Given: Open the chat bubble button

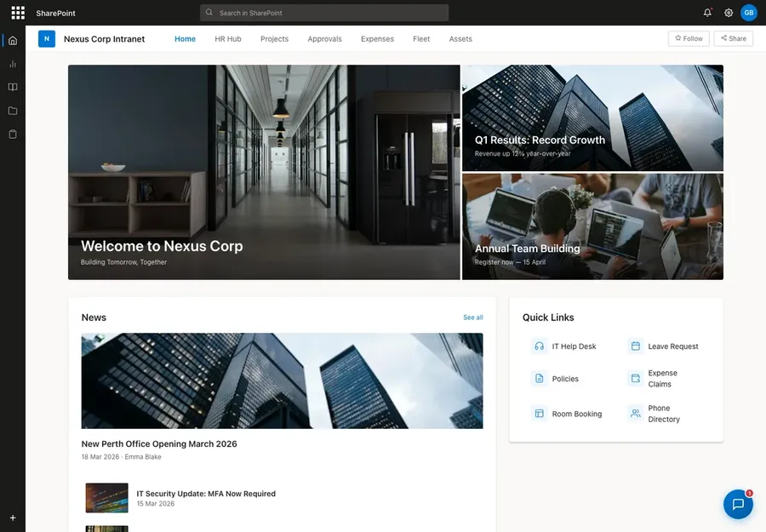Looking at the screenshot, I should click(738, 504).
